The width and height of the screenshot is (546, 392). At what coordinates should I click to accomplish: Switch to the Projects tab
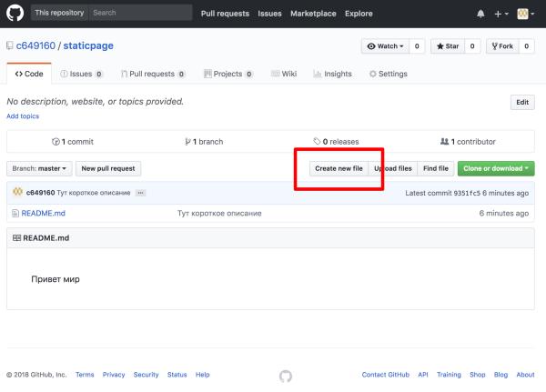pos(228,74)
